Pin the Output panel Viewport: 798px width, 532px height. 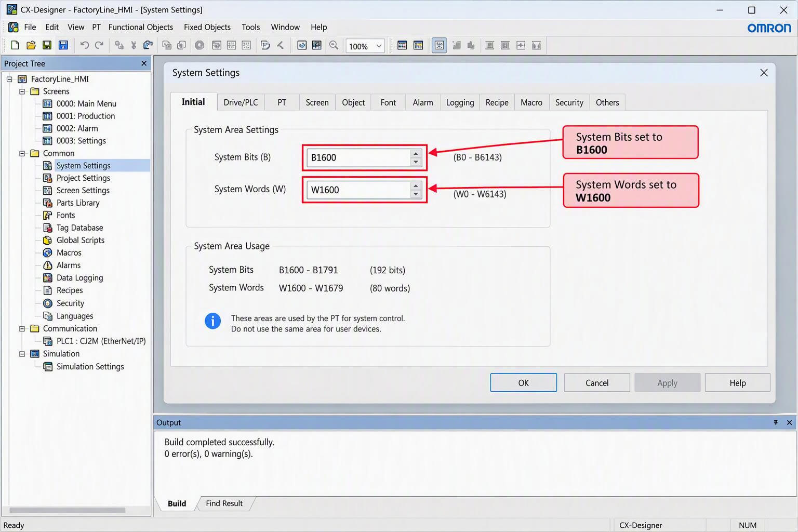point(776,422)
